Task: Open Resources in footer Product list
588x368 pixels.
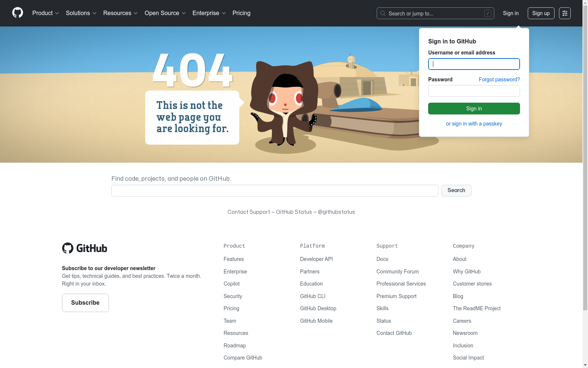Action: tap(236, 333)
